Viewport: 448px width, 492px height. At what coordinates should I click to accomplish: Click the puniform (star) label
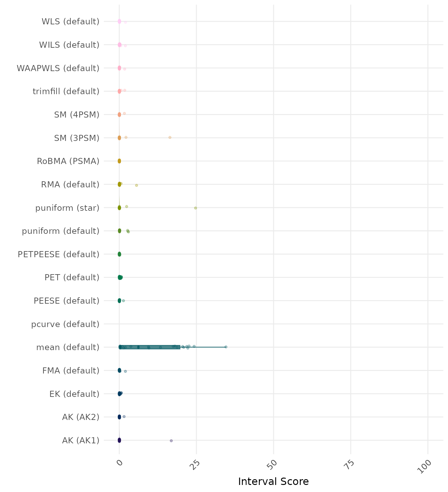point(67,208)
